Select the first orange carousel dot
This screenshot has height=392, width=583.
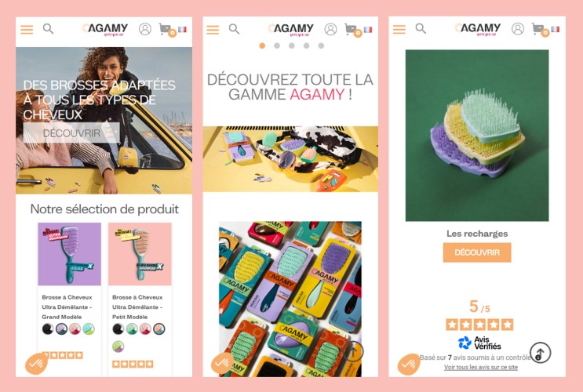point(262,45)
